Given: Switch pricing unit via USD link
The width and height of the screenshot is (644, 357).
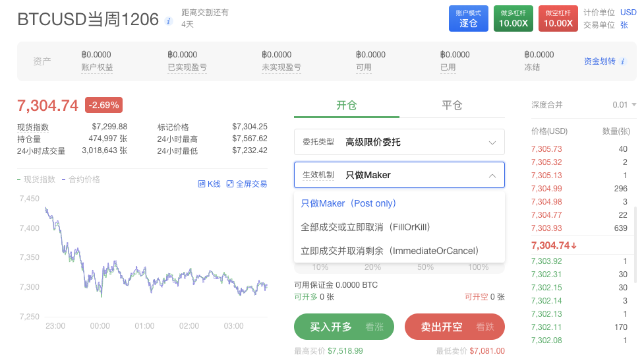Looking at the screenshot, I should tap(628, 13).
